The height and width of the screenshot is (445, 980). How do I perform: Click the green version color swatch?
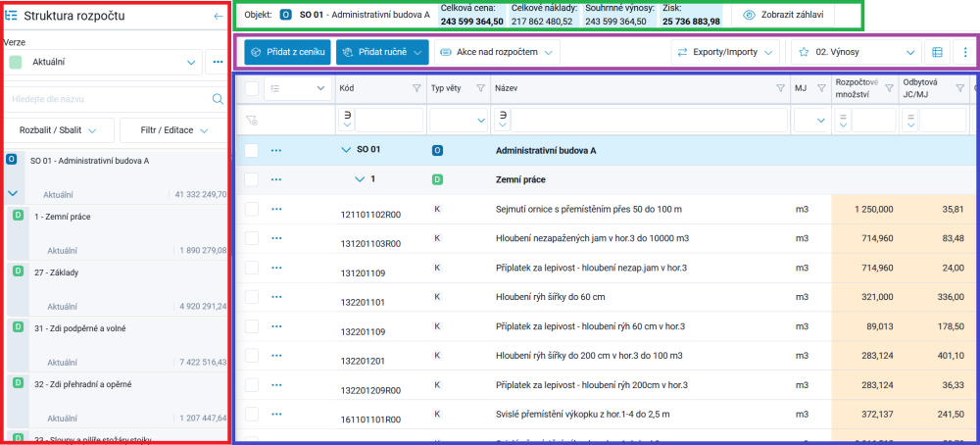(17, 63)
